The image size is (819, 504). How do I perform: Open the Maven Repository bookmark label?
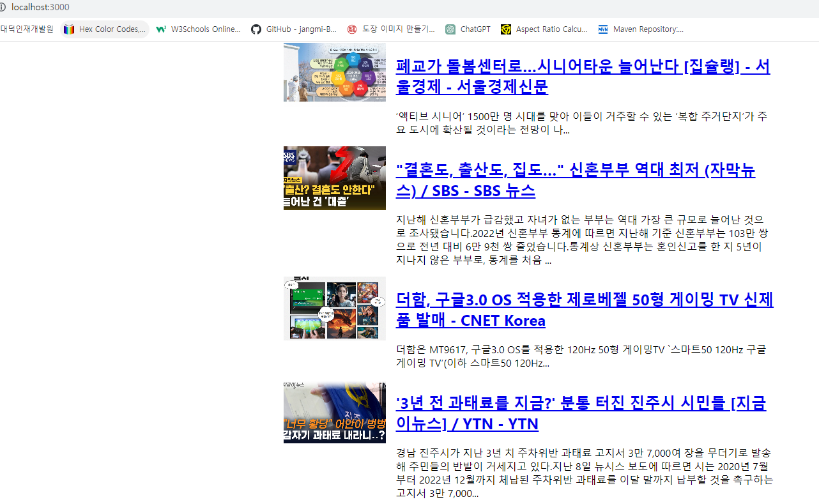click(x=648, y=29)
